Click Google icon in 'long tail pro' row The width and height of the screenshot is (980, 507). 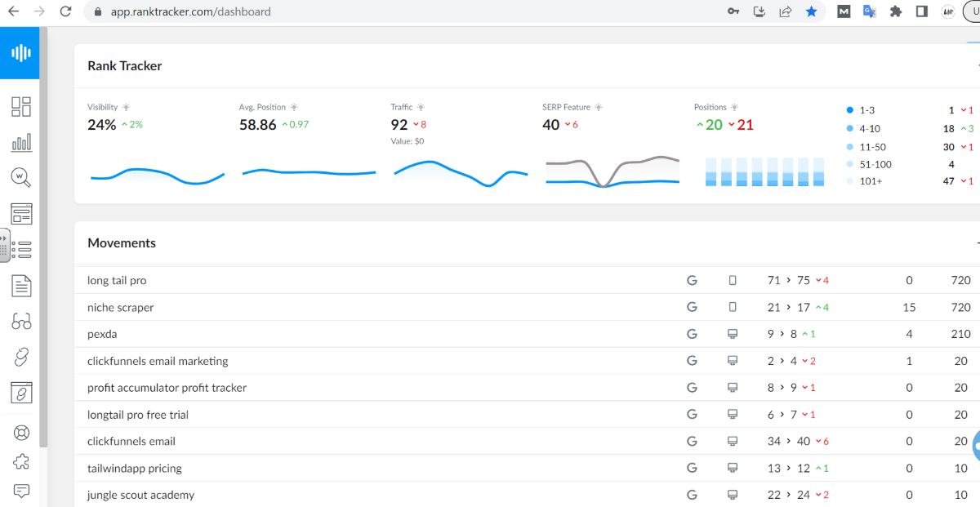coord(692,280)
